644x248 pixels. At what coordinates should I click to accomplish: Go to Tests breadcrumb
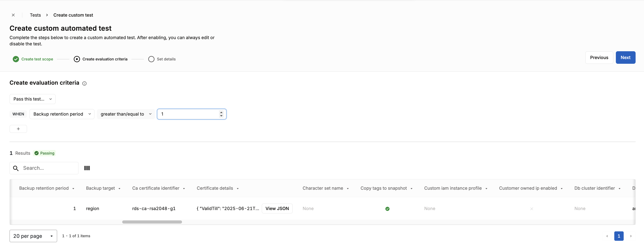[x=35, y=15]
